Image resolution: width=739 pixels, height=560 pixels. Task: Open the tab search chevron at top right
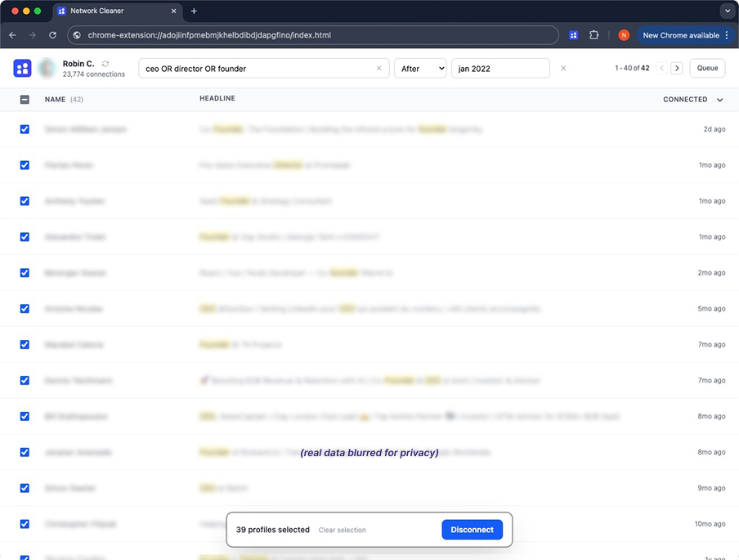pyautogui.click(x=728, y=10)
